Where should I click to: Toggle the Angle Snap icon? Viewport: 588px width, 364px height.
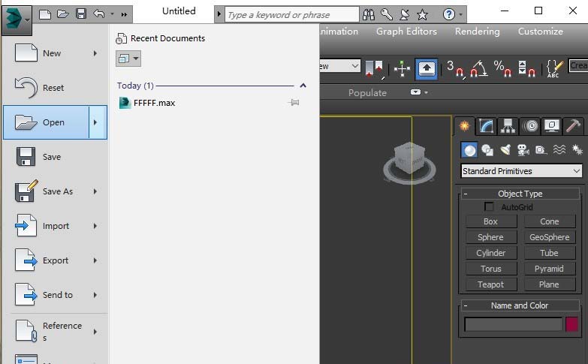click(479, 68)
